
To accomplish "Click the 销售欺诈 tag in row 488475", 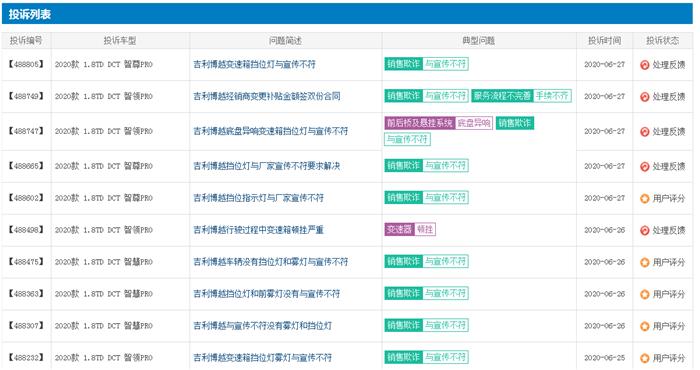I will tap(403, 261).
